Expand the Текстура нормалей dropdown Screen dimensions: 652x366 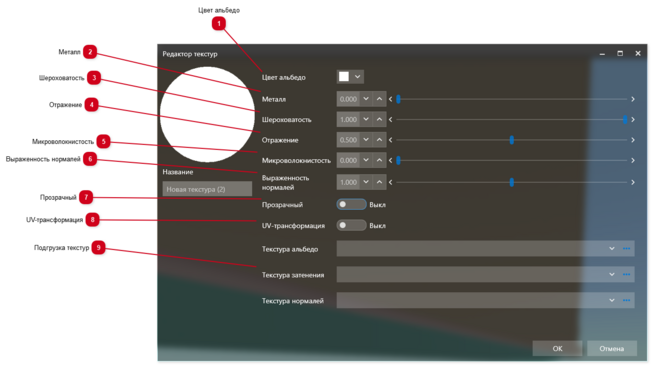coord(612,300)
